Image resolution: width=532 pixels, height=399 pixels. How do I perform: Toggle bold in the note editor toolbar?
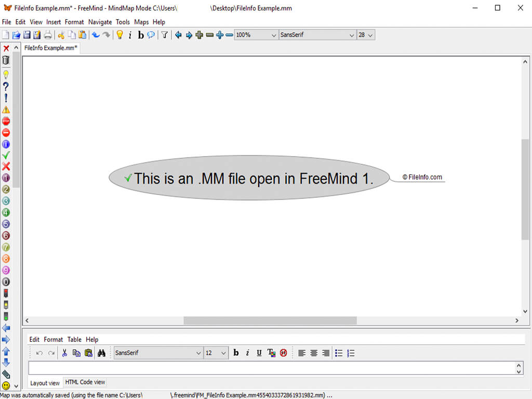[236, 353]
